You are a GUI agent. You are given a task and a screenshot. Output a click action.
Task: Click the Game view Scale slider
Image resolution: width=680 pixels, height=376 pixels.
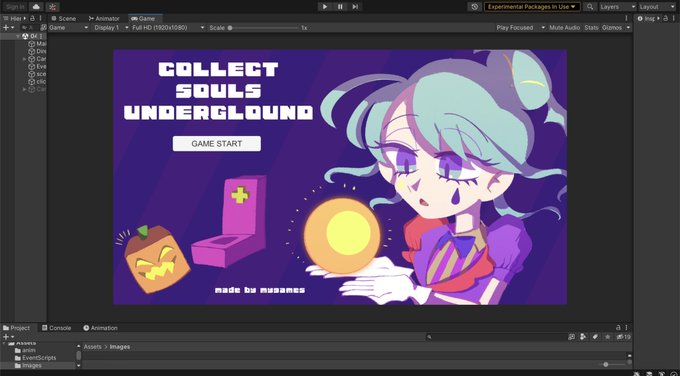(264, 28)
